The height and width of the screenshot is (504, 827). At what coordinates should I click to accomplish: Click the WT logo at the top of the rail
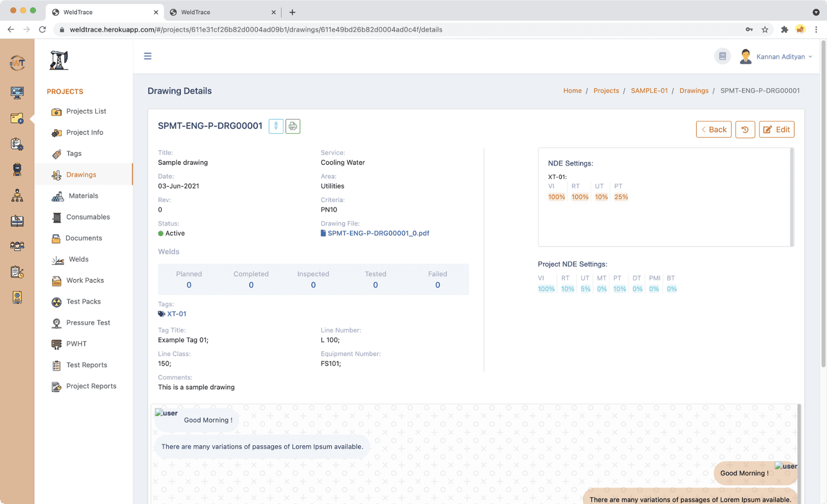click(17, 63)
